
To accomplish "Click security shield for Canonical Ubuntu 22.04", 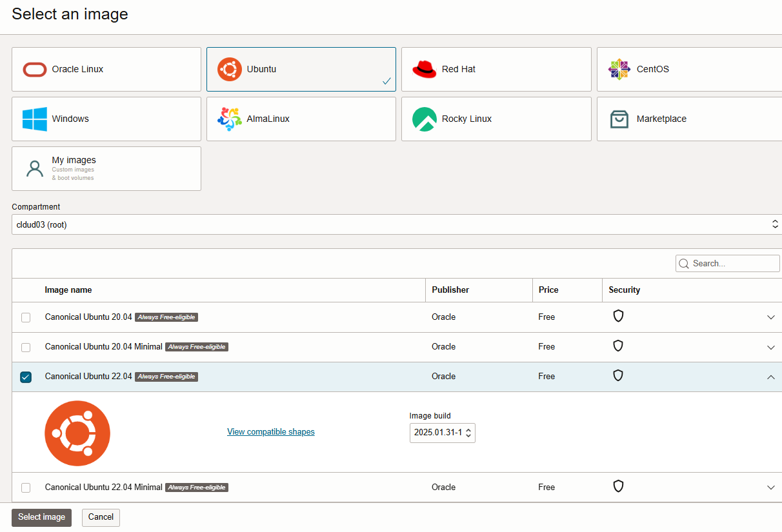I will pyautogui.click(x=618, y=375).
